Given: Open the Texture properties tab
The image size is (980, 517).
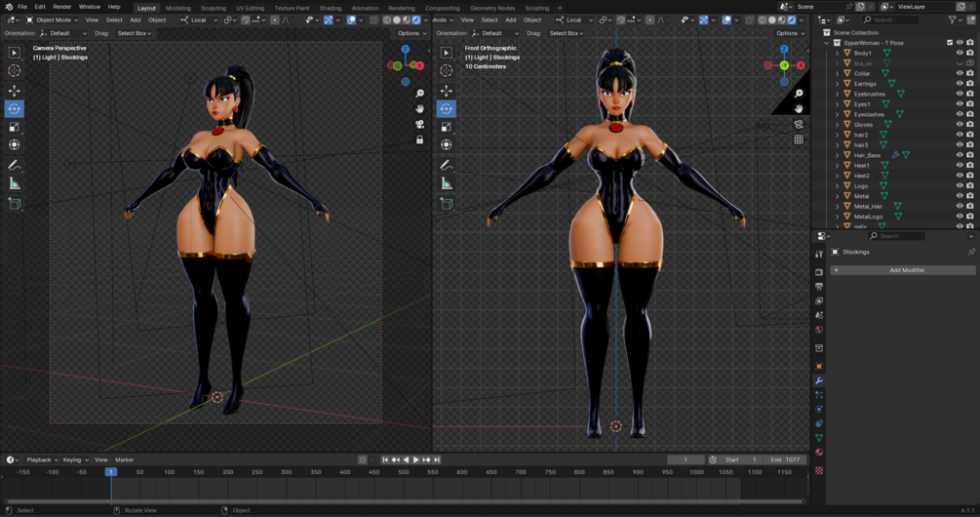Looking at the screenshot, I should click(x=819, y=470).
